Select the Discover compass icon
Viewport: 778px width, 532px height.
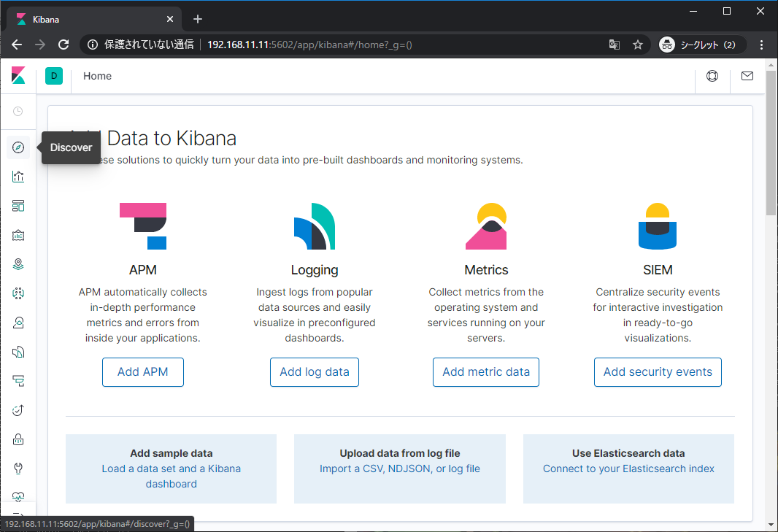coord(18,147)
